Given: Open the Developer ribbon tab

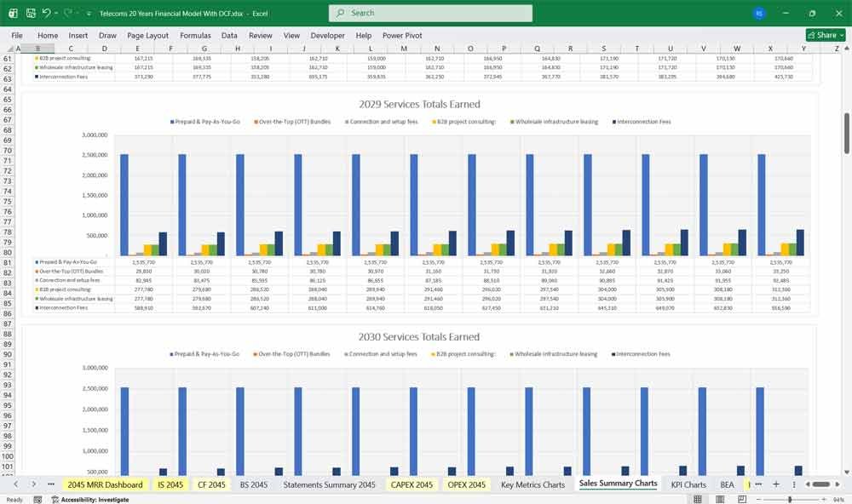Looking at the screenshot, I should [x=328, y=35].
